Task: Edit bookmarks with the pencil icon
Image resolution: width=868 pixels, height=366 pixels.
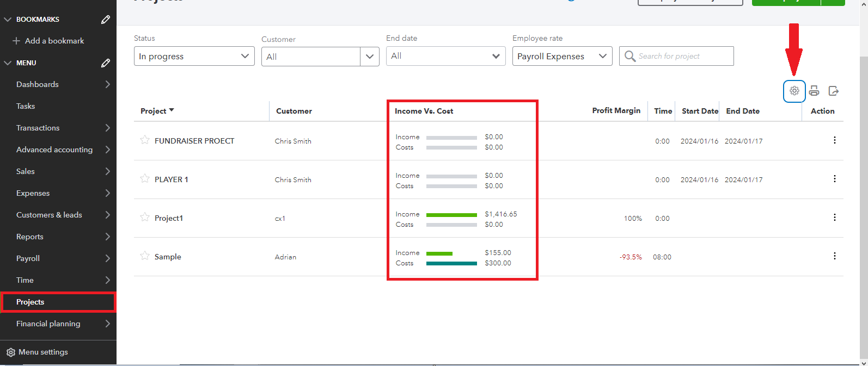Action: point(106,20)
